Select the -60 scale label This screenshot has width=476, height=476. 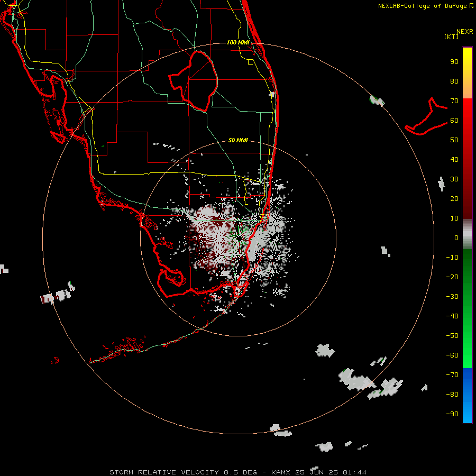pyautogui.click(x=452, y=355)
